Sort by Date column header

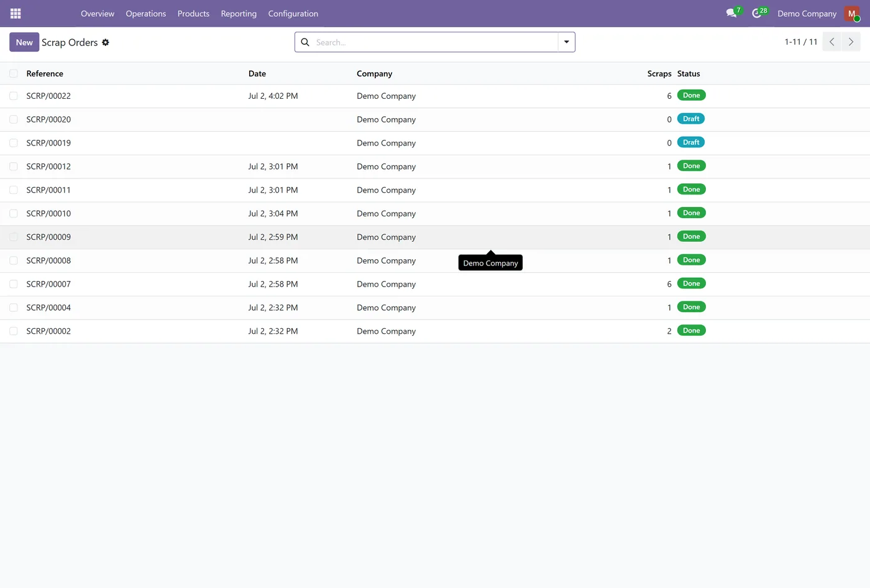click(257, 73)
